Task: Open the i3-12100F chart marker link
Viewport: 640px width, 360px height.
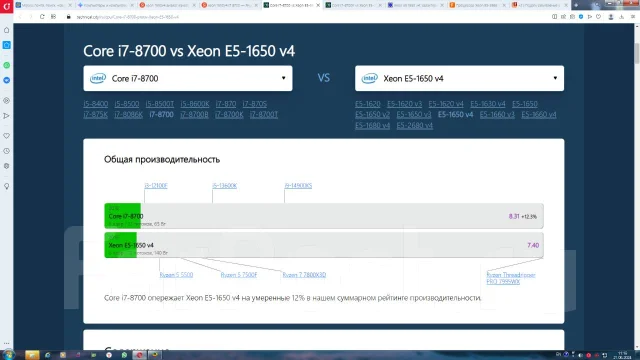Action: coord(156,186)
